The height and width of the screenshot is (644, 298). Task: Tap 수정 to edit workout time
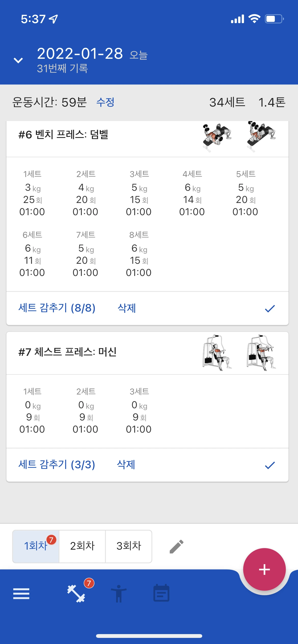105,102
